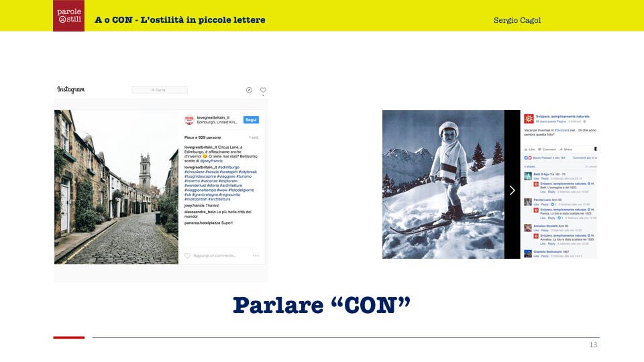Open Pavica Lucic commenter name
Screen dimensions: 644x362
click(x=543, y=200)
